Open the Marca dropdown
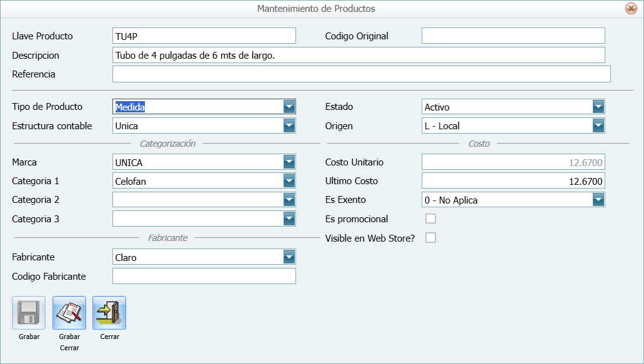 coord(289,162)
